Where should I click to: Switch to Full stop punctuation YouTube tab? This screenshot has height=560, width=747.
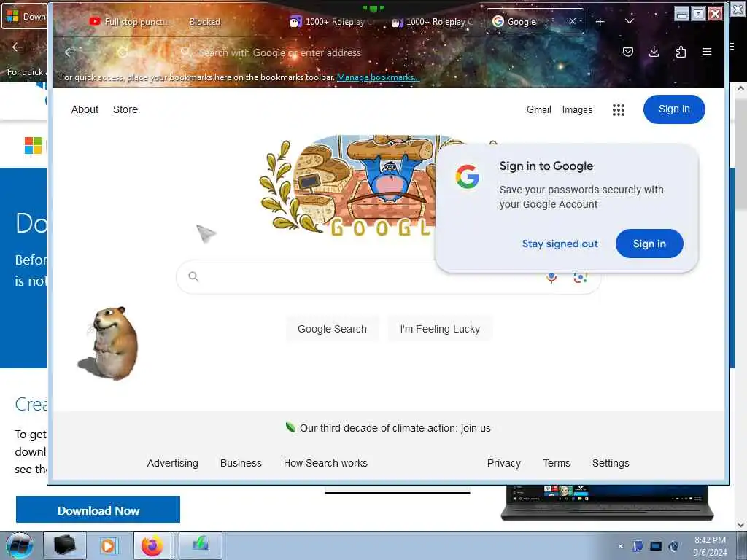click(128, 22)
